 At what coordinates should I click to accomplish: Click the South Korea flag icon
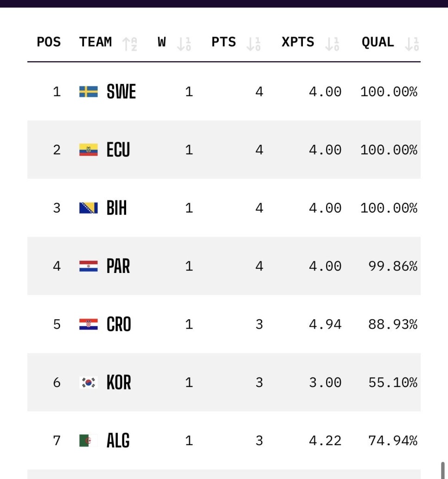pyautogui.click(x=89, y=382)
